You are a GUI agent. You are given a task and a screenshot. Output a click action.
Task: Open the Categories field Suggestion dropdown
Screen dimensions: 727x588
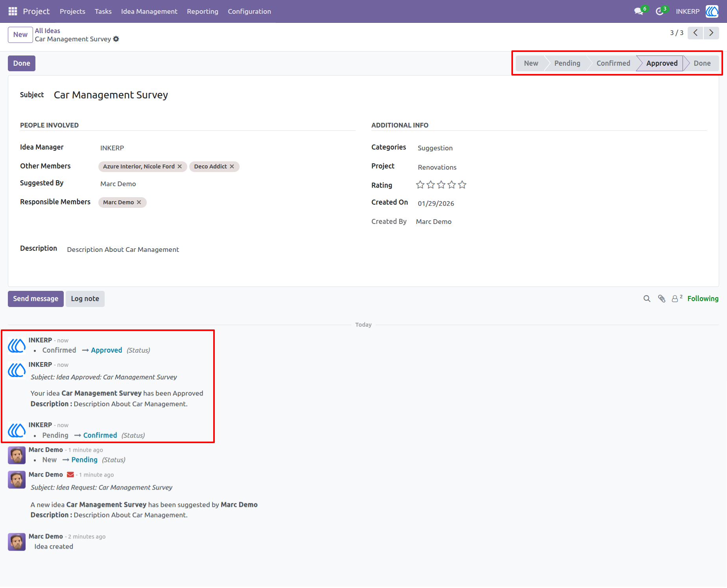click(x=435, y=148)
